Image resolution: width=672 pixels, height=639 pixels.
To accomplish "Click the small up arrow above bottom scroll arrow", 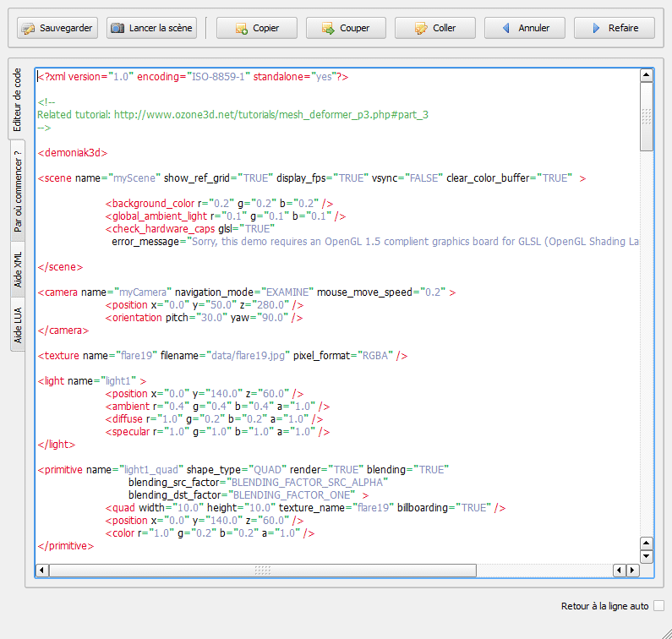I will click(647, 543).
